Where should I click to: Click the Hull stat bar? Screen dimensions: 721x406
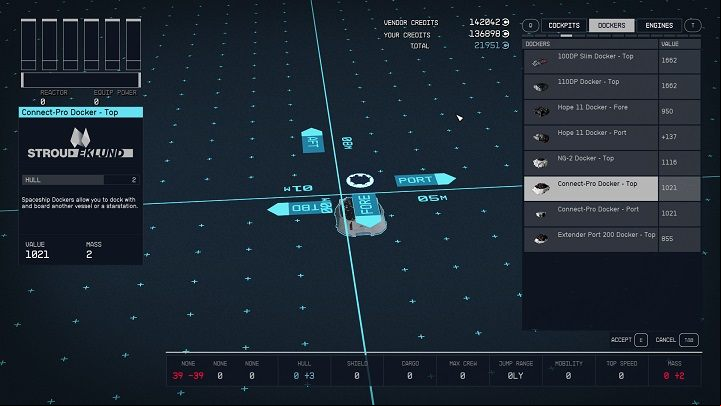tap(80, 180)
